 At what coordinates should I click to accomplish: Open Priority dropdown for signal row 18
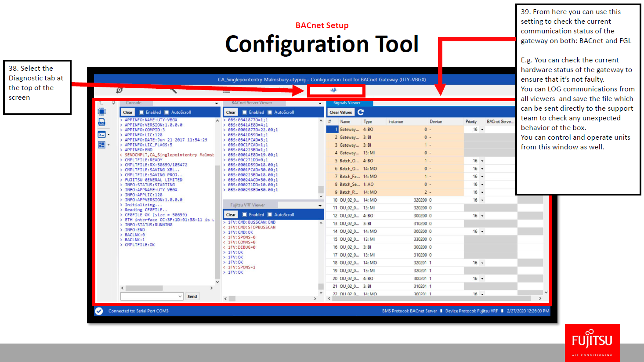(482, 263)
